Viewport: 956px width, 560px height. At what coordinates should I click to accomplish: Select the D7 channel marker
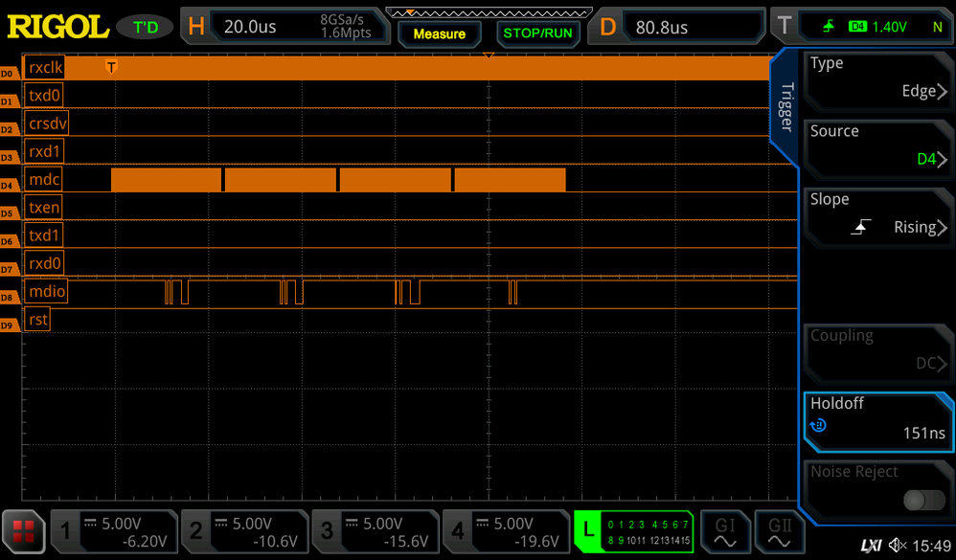point(9,269)
